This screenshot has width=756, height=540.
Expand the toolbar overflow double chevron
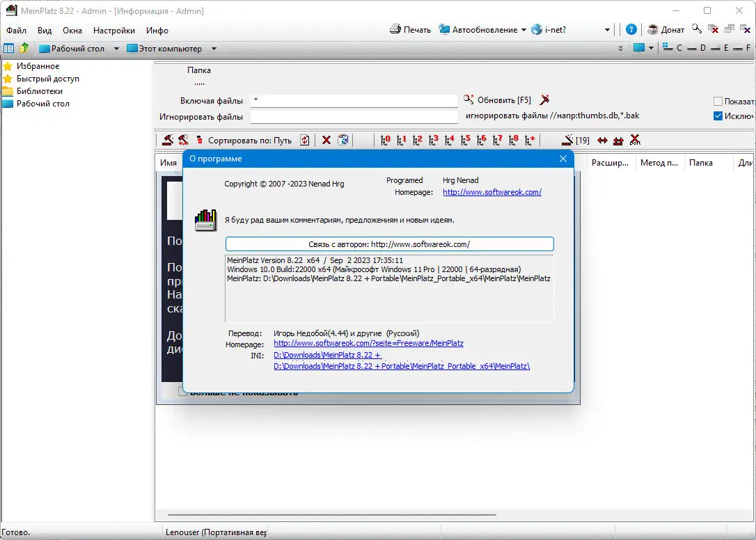(x=620, y=48)
